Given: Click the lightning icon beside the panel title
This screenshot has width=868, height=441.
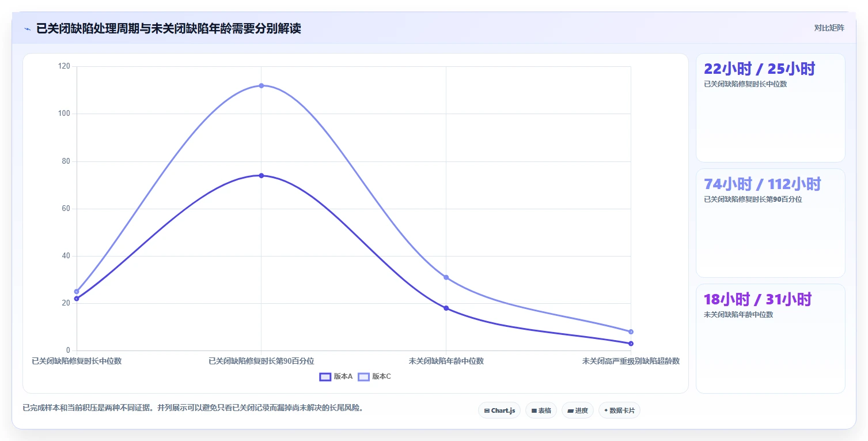Looking at the screenshot, I should point(27,29).
